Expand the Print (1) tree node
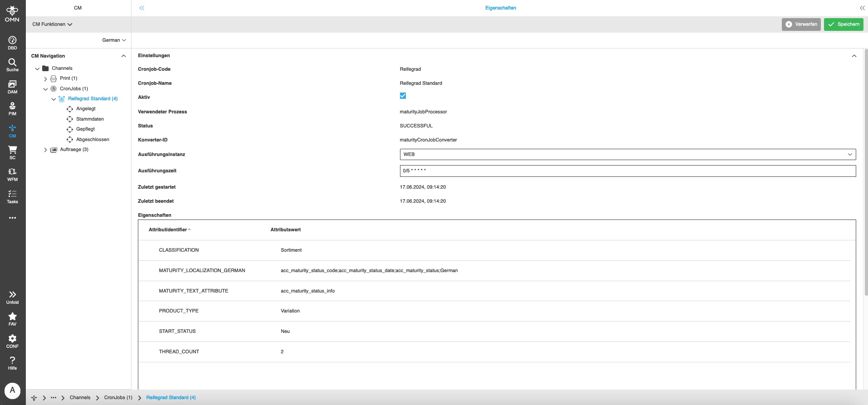The image size is (868, 405). point(45,79)
